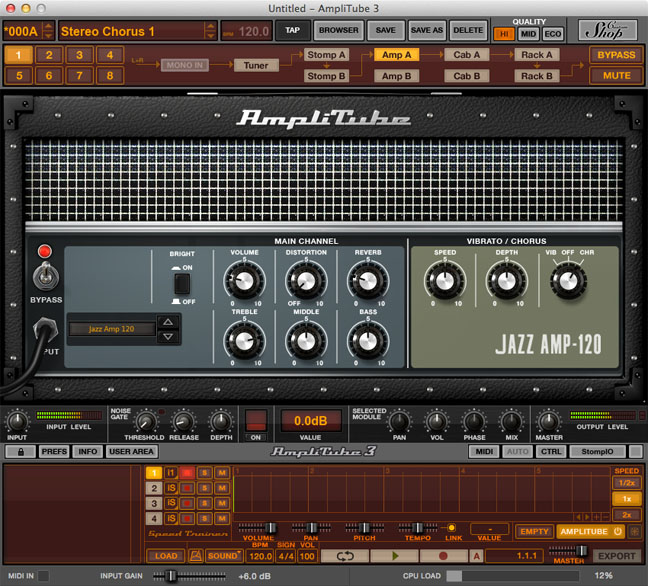Open the Custom Shop
The image size is (648, 586).
tap(607, 30)
